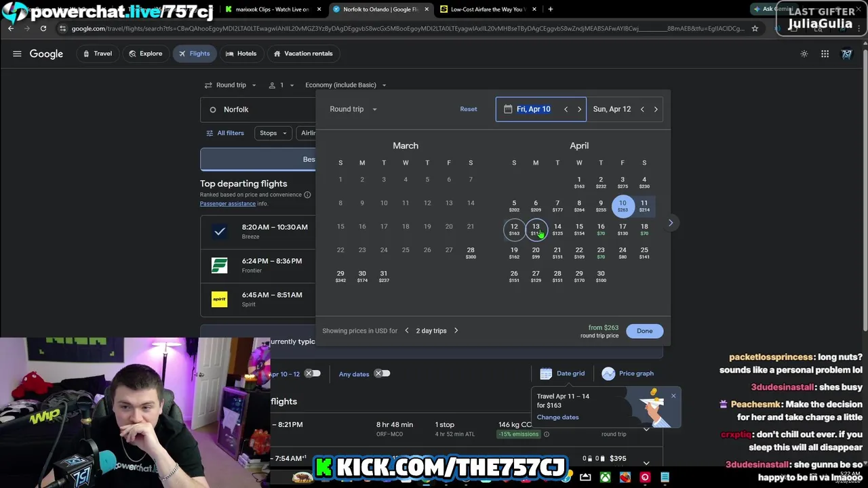Reload the Google Flights page
The height and width of the screenshot is (488, 868).
(x=43, y=28)
